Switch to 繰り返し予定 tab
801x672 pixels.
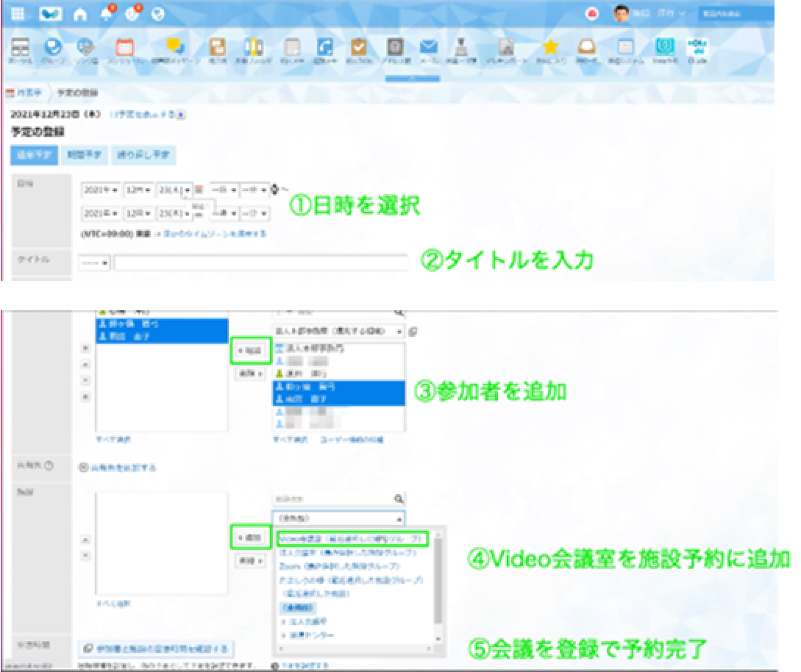(142, 155)
